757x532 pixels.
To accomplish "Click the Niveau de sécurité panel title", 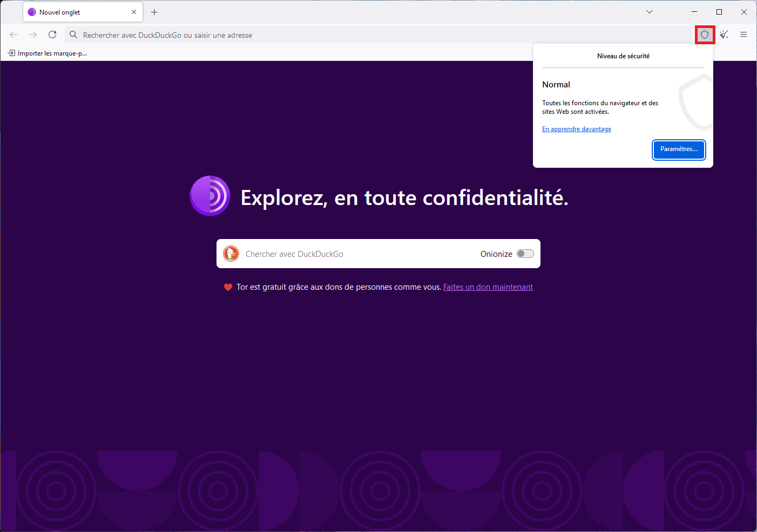I will point(623,56).
